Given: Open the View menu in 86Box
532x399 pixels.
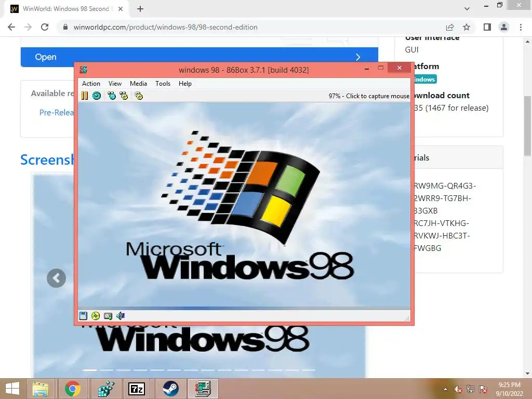Looking at the screenshot, I should pyautogui.click(x=115, y=84).
